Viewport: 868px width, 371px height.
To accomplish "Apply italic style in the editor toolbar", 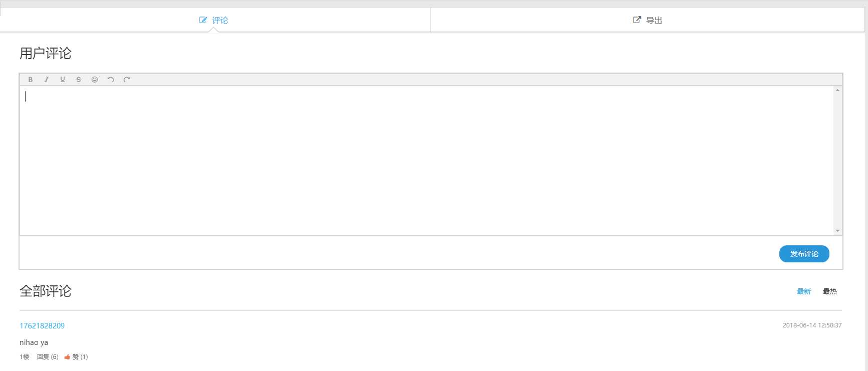I will tap(47, 80).
